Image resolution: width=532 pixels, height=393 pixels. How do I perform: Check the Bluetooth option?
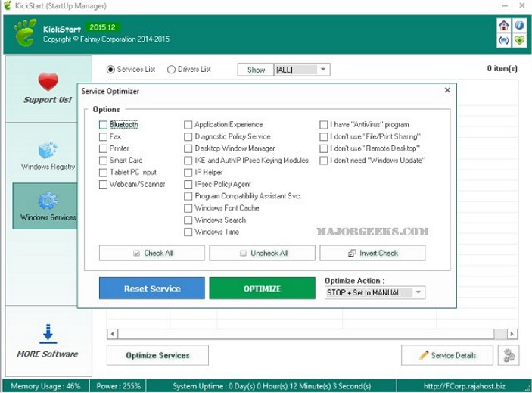tap(103, 125)
